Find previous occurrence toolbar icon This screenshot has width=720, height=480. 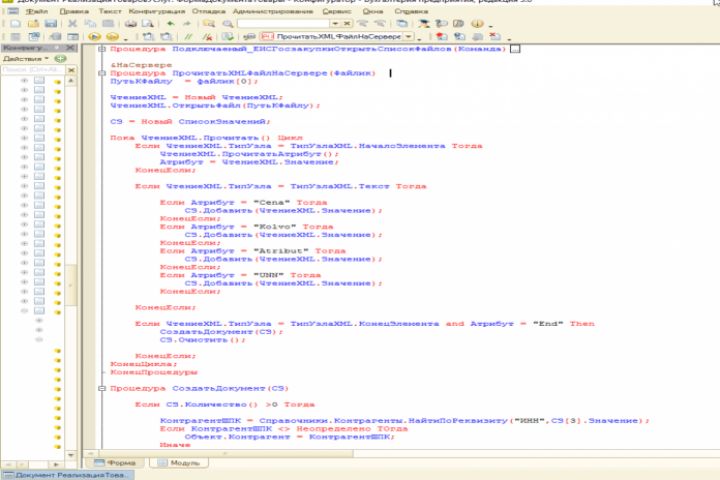tap(379, 23)
